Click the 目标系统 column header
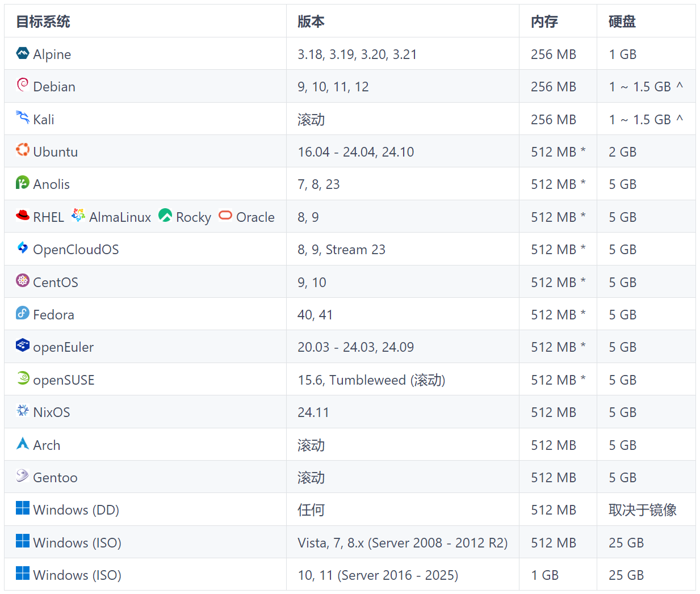 pyautogui.click(x=43, y=22)
